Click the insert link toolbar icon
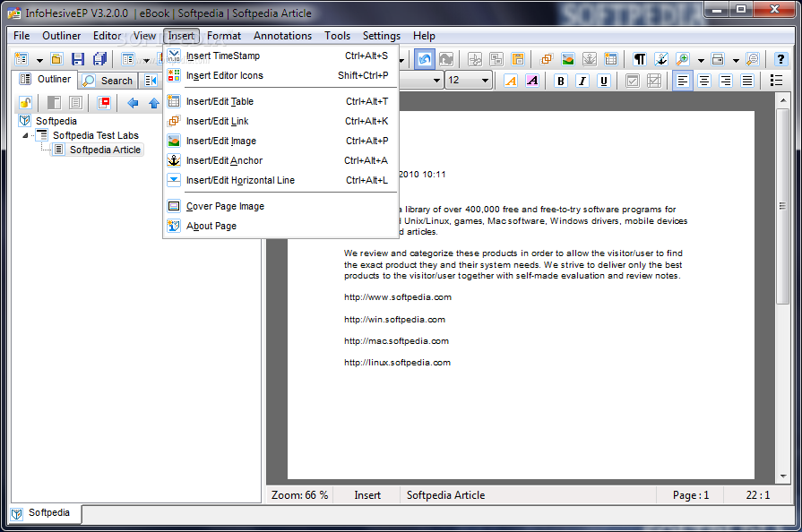 pos(547,59)
